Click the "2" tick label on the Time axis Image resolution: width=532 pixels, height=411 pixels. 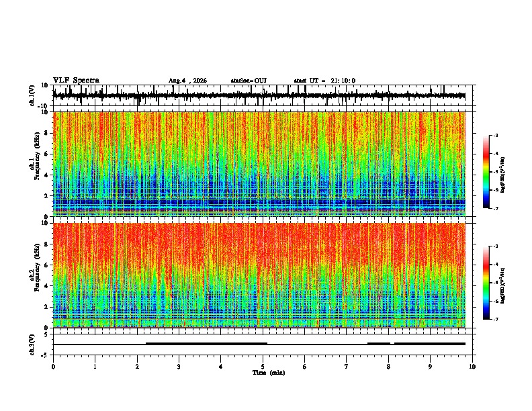point(137,367)
